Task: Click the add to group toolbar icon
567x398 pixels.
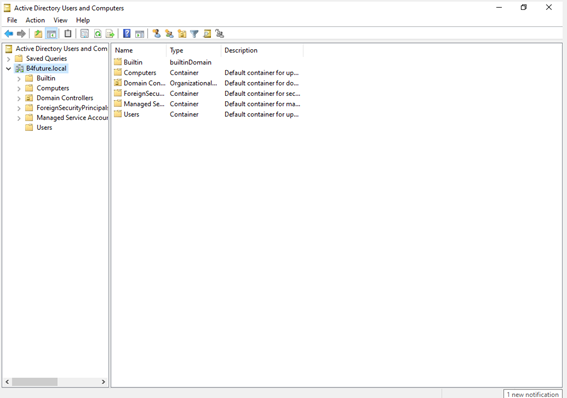Action: pos(219,34)
